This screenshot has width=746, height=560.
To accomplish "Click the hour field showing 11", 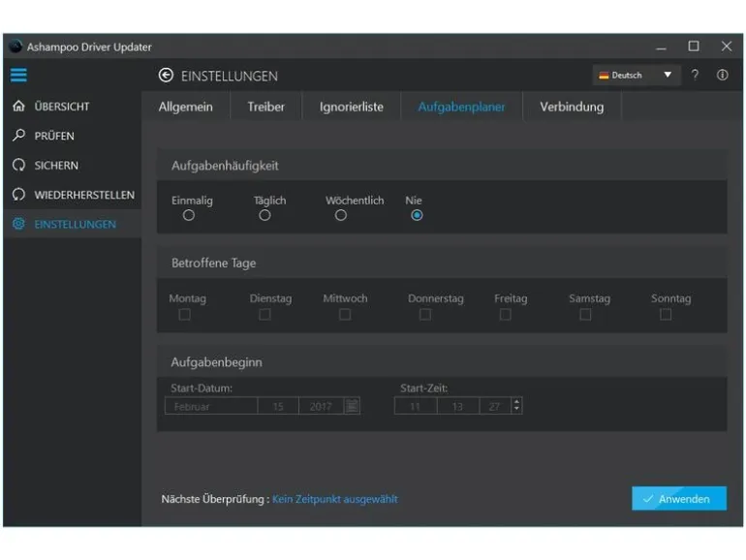I will click(416, 406).
